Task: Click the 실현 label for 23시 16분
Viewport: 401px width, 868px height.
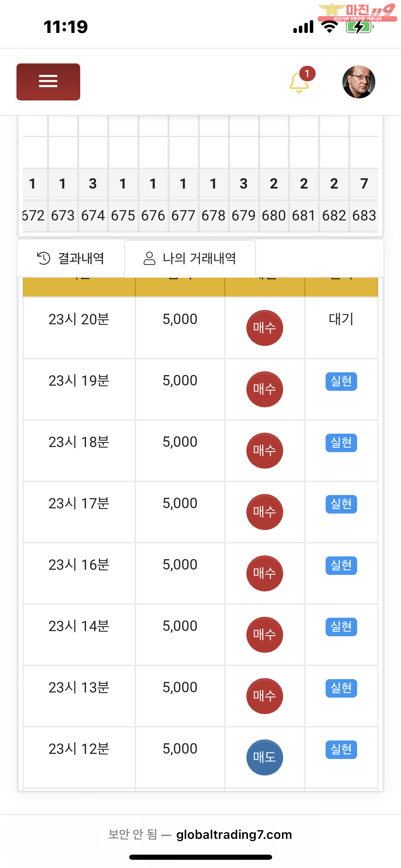Action: (341, 565)
